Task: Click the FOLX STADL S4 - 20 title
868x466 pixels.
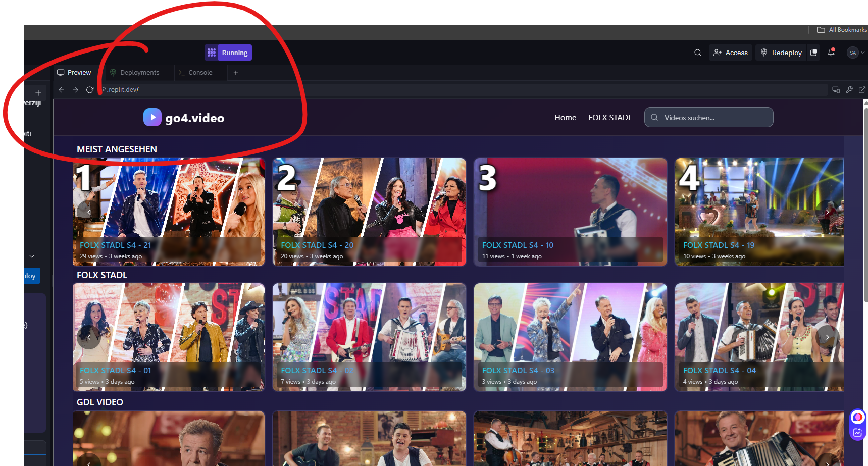Action: pos(317,245)
